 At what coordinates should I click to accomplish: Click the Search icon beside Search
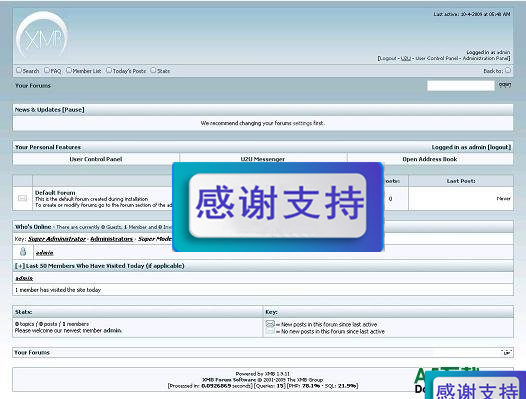pos(19,70)
